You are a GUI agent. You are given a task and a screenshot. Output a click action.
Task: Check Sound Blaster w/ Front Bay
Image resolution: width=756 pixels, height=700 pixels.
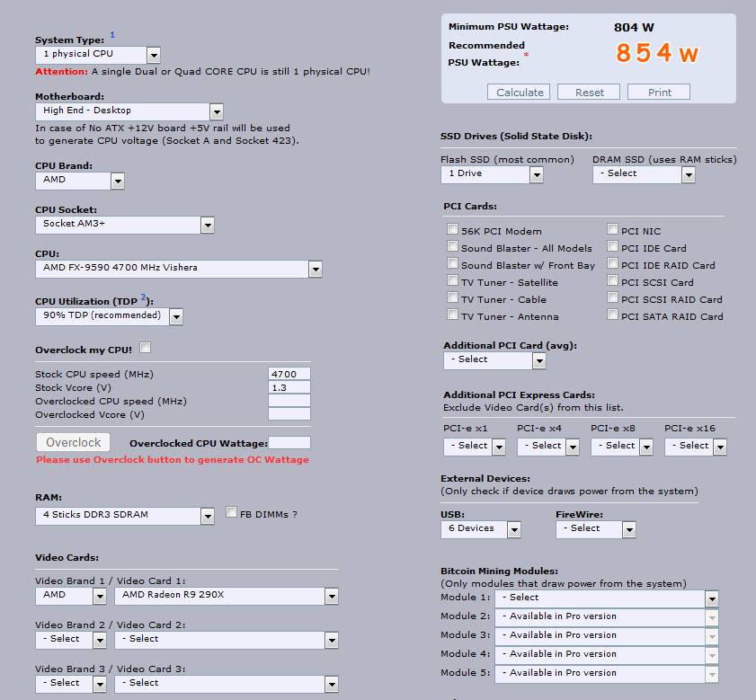pyautogui.click(x=452, y=263)
